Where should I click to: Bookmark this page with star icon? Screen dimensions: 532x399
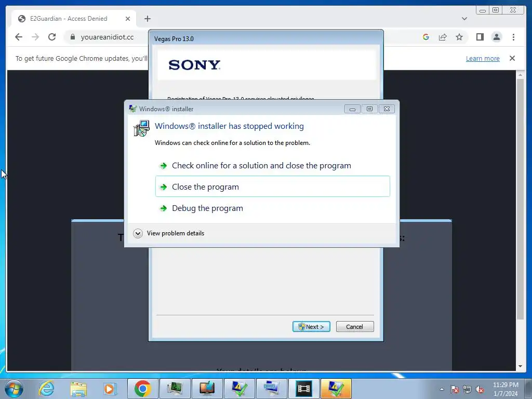pyautogui.click(x=459, y=37)
